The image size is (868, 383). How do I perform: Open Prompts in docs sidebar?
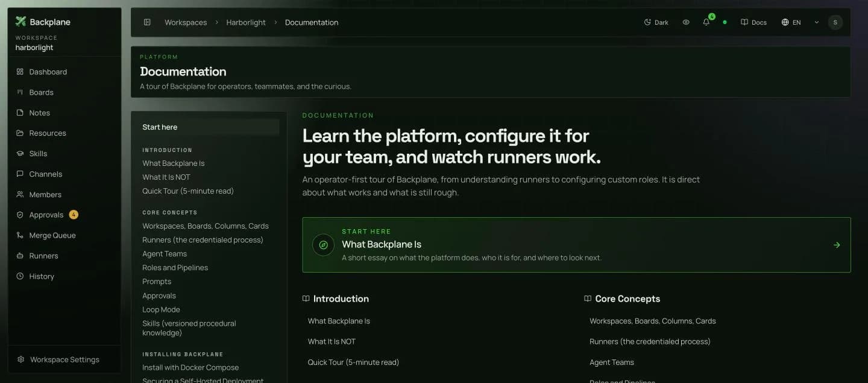tap(157, 282)
